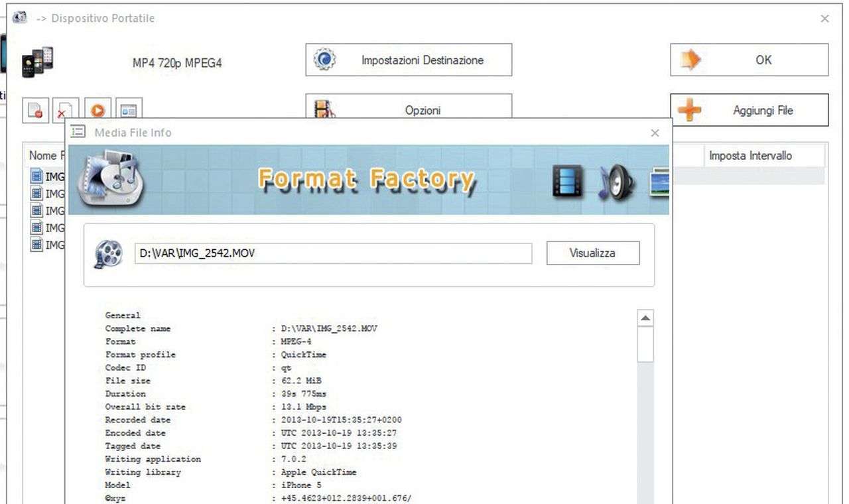The image size is (849, 504).
Task: Click the 'Model' label
Action: [117, 485]
